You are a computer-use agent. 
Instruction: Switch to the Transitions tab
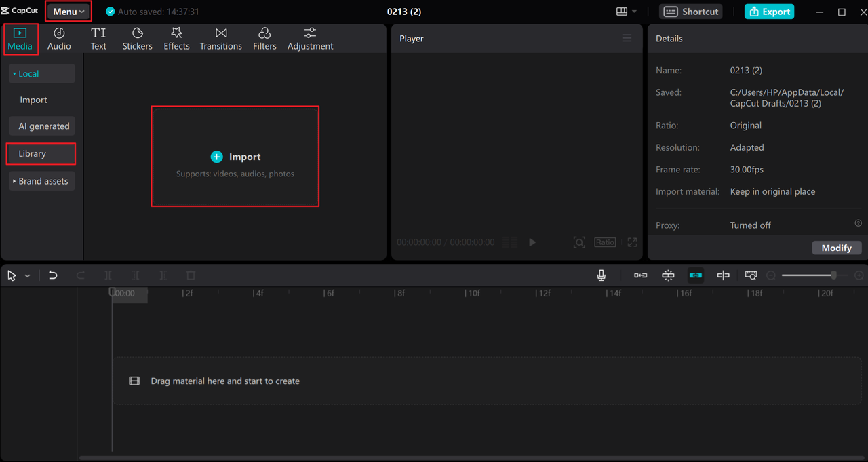click(x=221, y=39)
